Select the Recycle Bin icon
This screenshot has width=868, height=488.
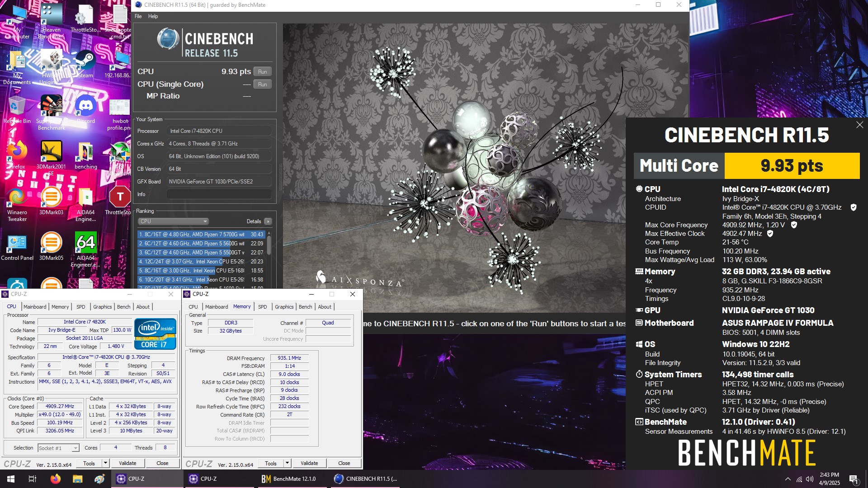tap(17, 109)
